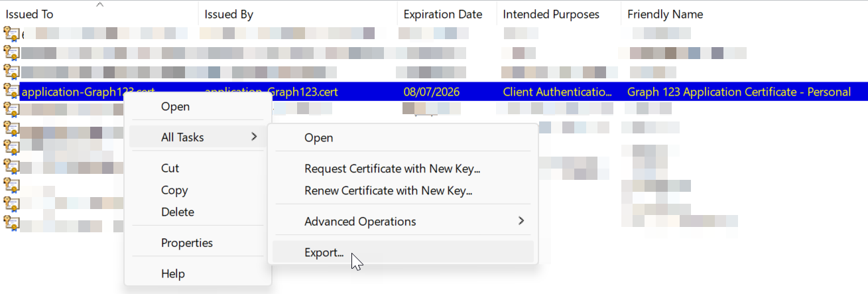Sort by Expiration Date column header
868x294 pixels.
pos(442,14)
